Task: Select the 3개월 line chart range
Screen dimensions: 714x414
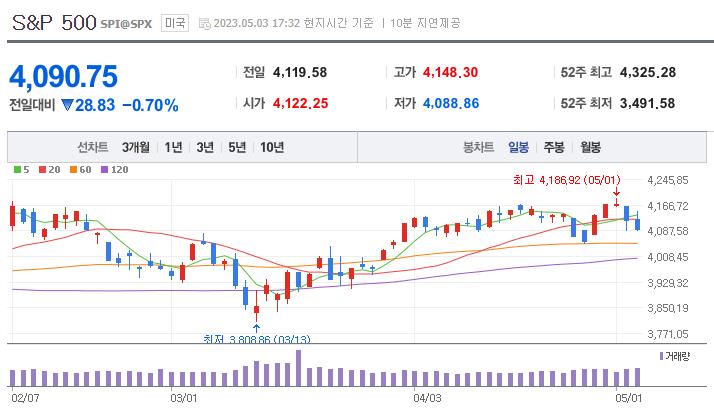Action: 136,147
